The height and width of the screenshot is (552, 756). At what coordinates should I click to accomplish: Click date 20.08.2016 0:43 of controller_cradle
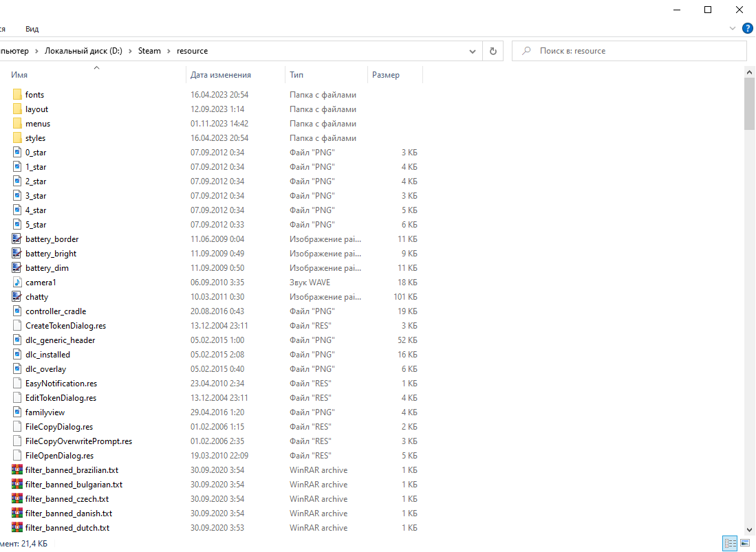click(217, 311)
